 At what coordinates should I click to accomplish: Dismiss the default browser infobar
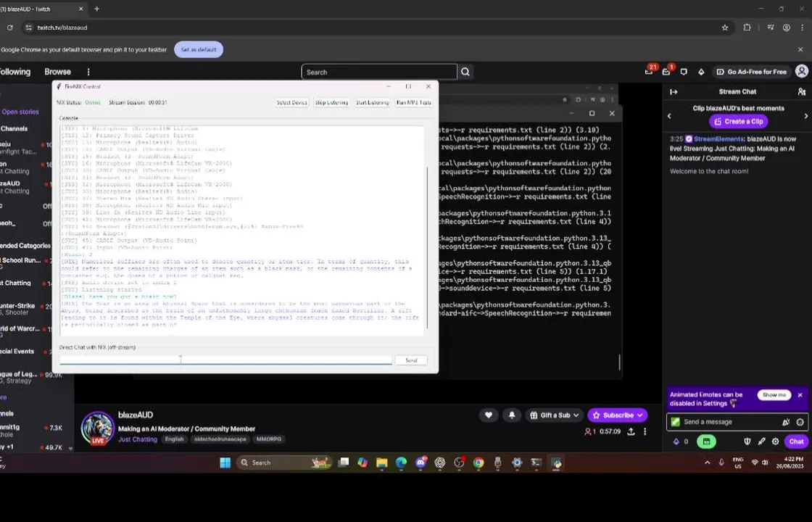[x=800, y=50]
